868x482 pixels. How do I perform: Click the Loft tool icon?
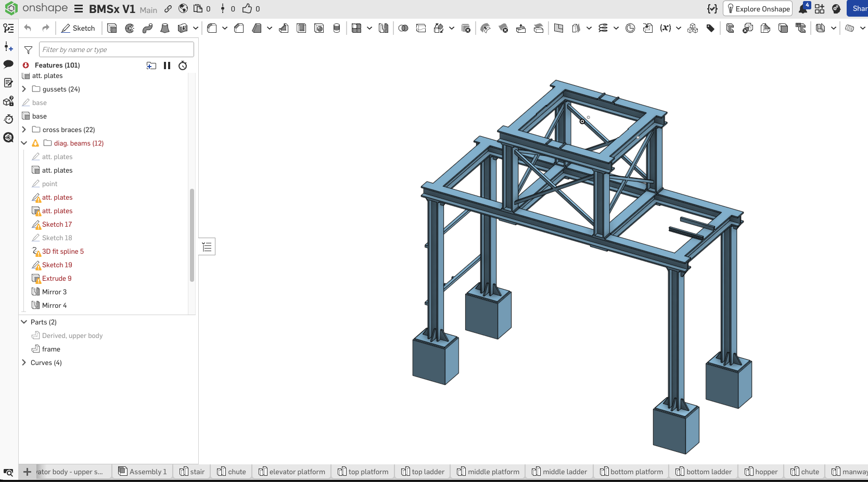click(x=165, y=28)
